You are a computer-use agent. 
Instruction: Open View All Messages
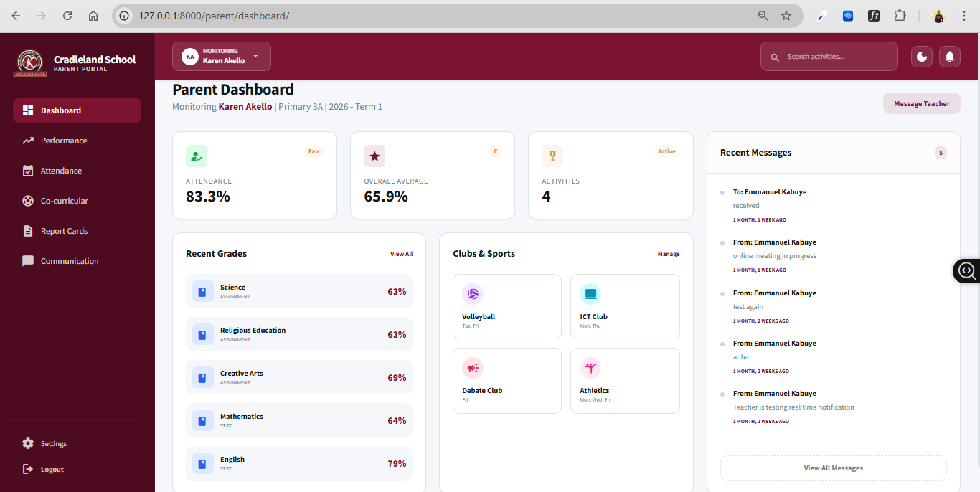point(833,468)
